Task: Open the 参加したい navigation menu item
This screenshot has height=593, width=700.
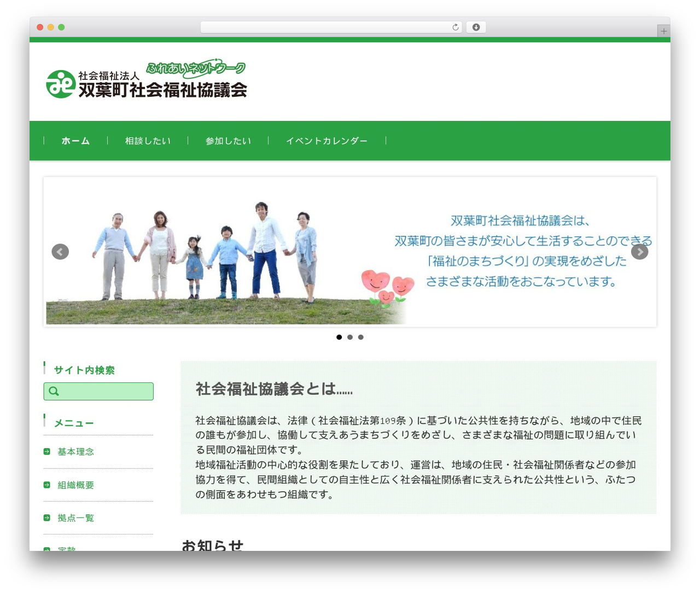Action: (228, 141)
